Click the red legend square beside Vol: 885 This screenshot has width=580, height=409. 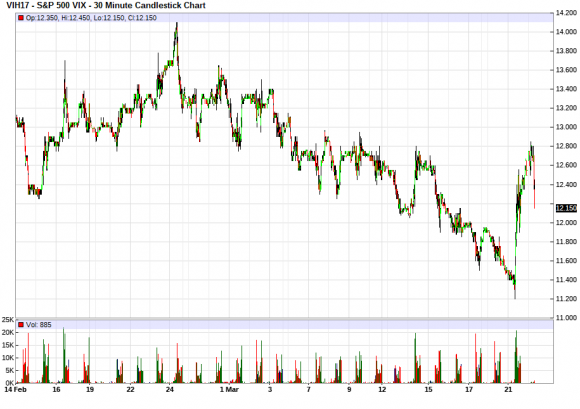pos(21,325)
